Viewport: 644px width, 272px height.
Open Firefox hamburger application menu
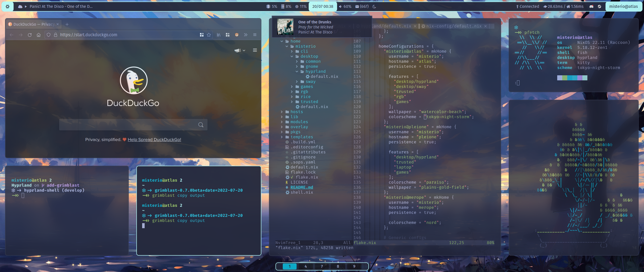(255, 35)
